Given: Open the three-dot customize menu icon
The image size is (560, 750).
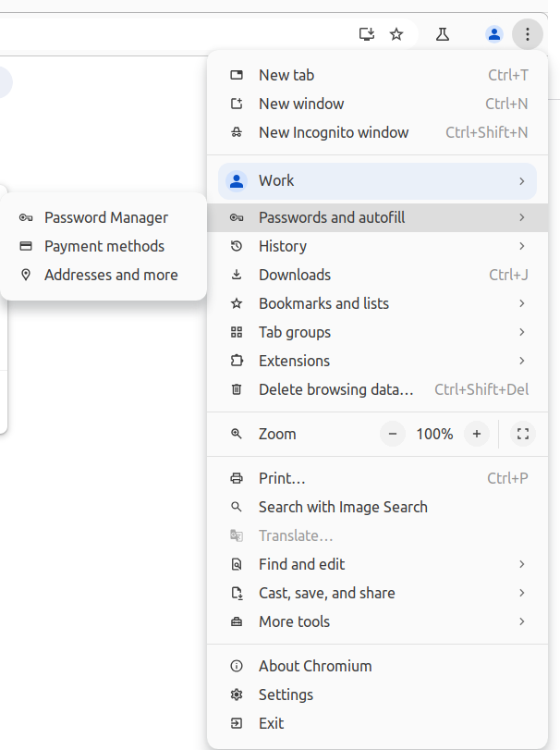Looking at the screenshot, I should coord(528,34).
